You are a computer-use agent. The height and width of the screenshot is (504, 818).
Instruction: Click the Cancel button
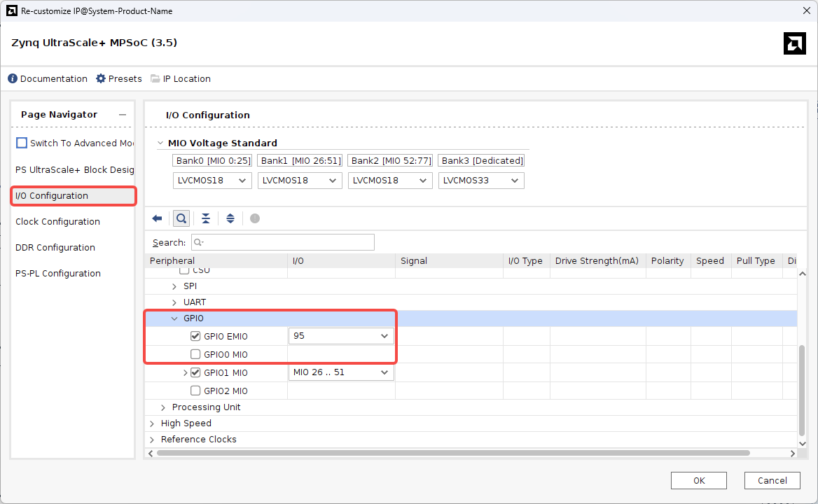[x=772, y=480]
